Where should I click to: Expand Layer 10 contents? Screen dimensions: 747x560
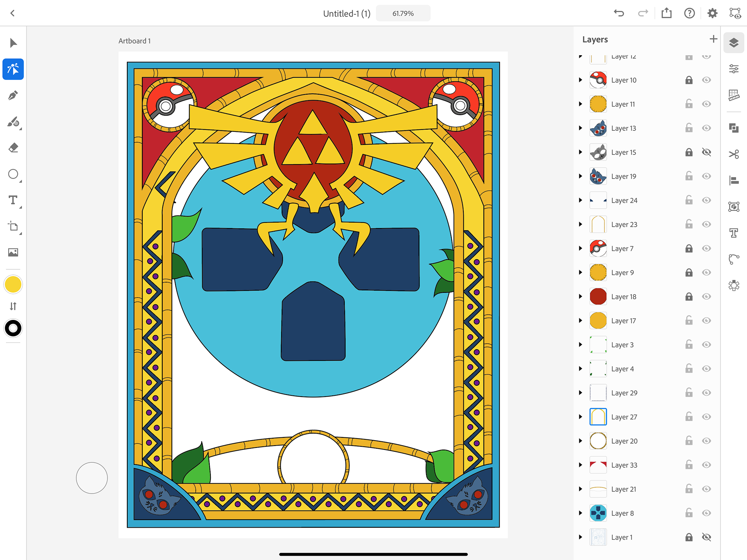pyautogui.click(x=580, y=80)
